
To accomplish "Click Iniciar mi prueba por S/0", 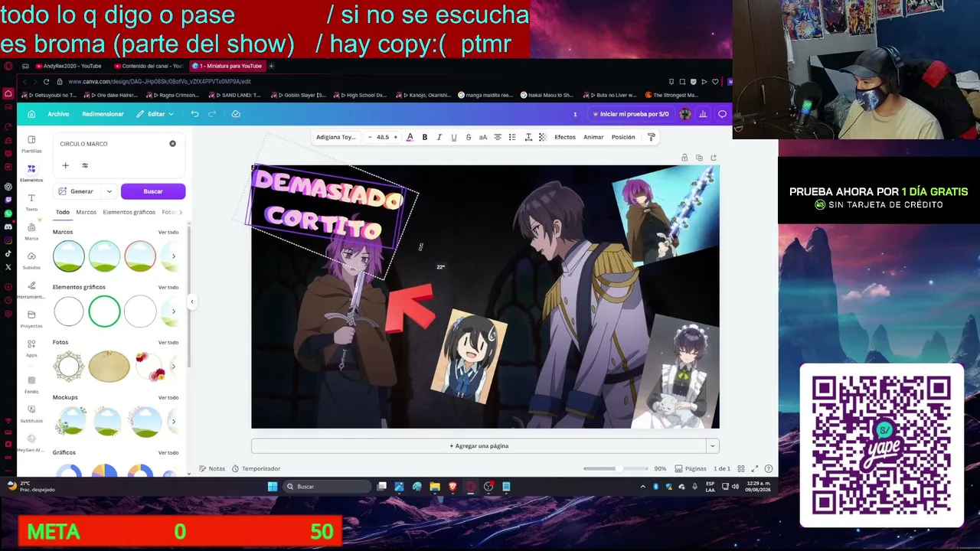I will coord(630,114).
